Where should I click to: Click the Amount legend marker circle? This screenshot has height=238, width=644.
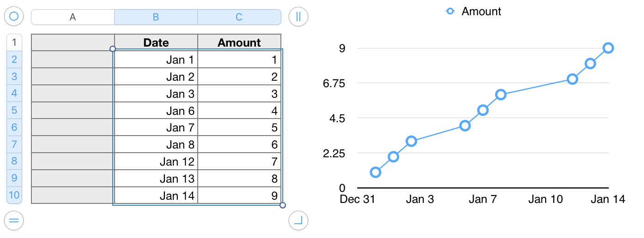pos(450,12)
